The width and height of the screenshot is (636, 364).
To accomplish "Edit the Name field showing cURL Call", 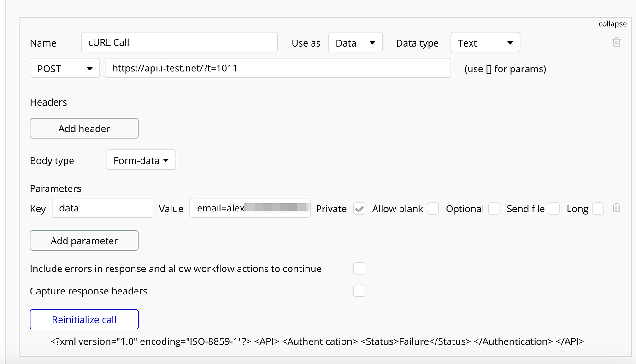I will tap(179, 42).
